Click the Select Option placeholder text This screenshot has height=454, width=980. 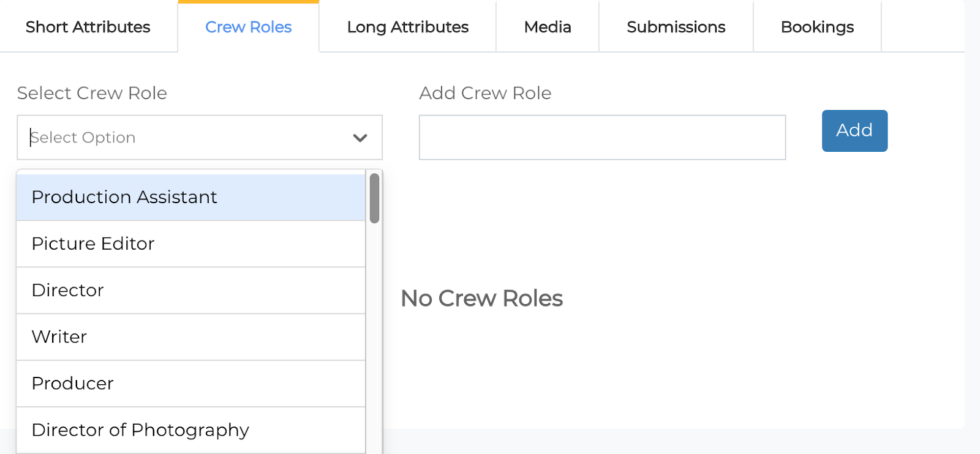point(83,138)
